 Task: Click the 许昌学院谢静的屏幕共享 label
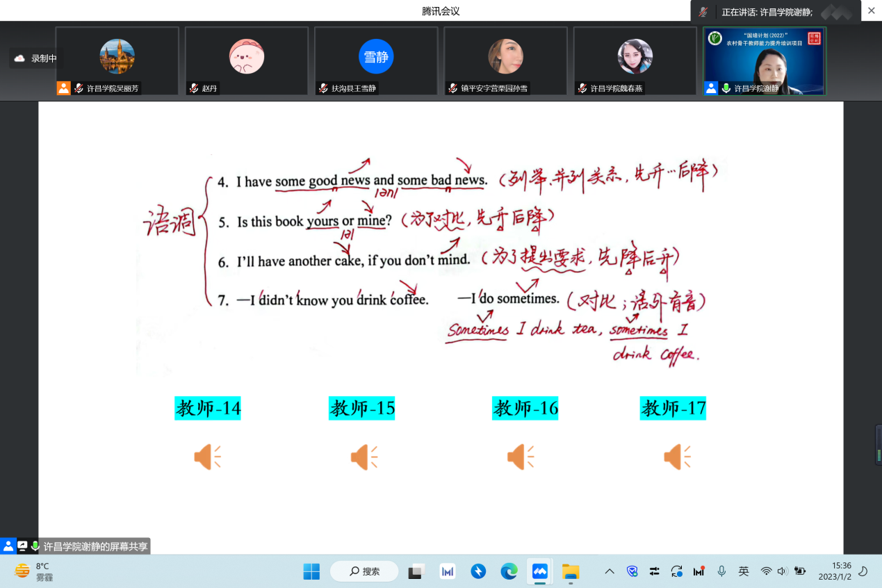(95, 546)
